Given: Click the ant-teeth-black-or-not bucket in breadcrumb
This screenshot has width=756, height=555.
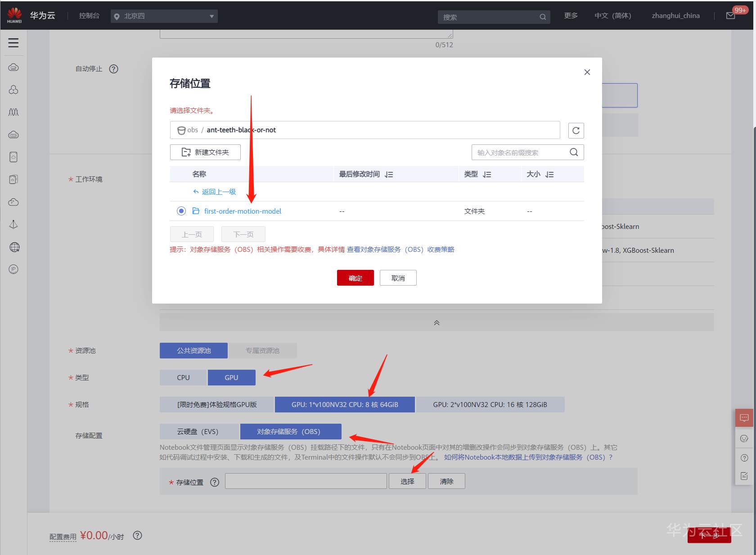Looking at the screenshot, I should tap(241, 130).
